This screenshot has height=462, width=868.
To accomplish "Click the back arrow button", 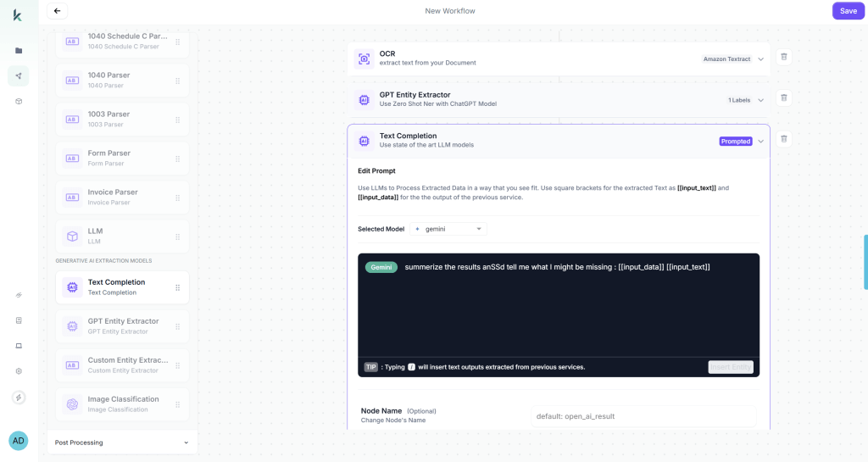I will [57, 11].
